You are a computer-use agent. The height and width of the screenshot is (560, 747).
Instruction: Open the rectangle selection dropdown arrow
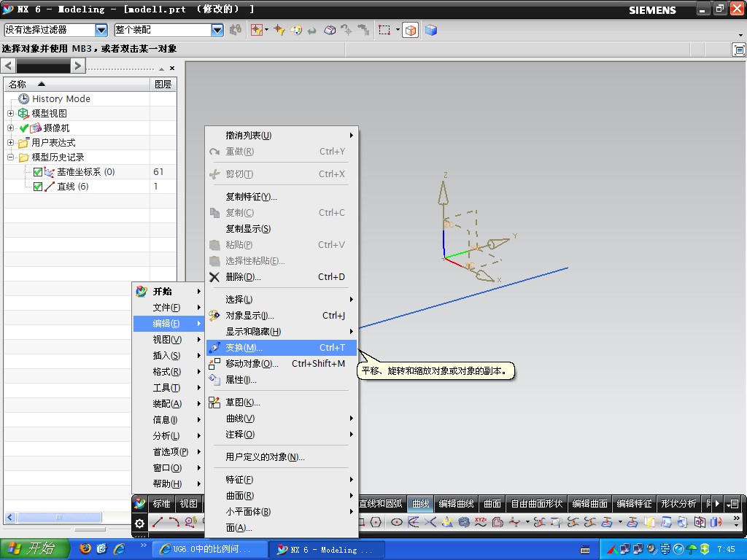pos(398,30)
